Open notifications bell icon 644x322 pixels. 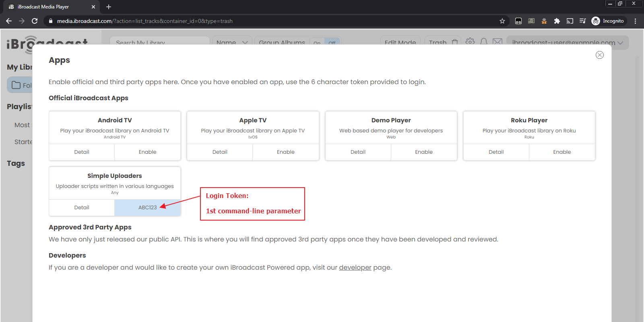click(484, 41)
